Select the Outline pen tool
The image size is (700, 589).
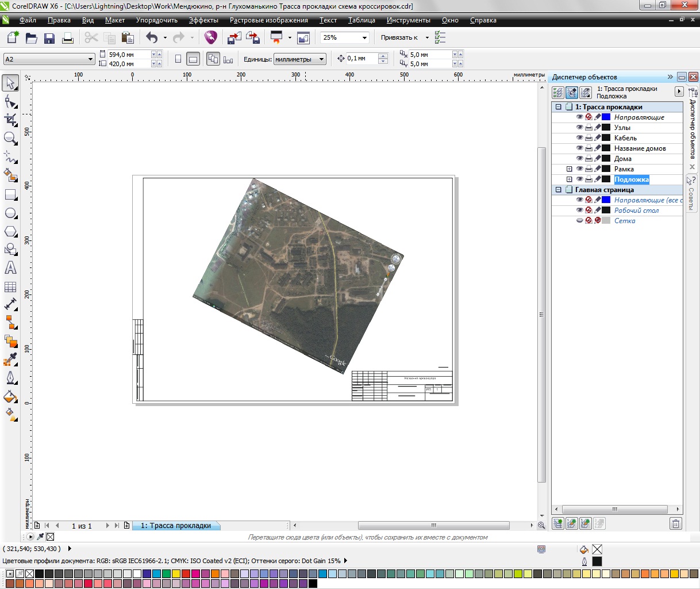click(x=11, y=378)
